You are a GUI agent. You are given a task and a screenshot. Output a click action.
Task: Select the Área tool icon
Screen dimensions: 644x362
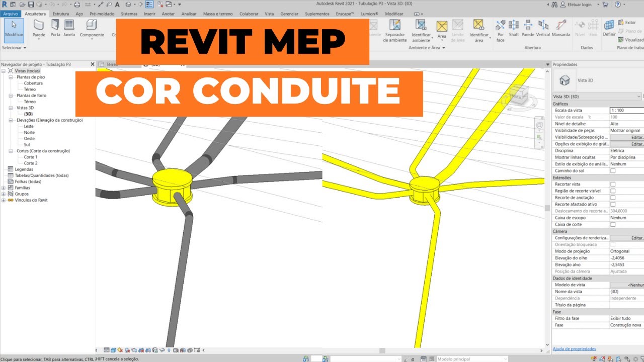click(442, 26)
